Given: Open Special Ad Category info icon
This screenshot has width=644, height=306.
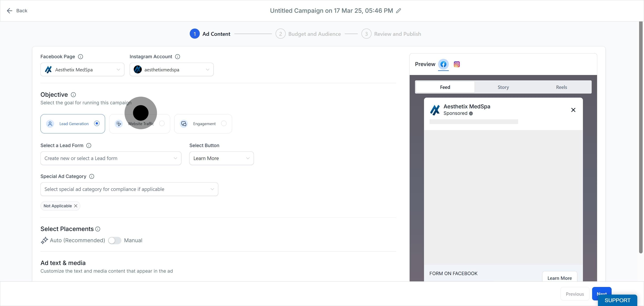Looking at the screenshot, I should pyautogui.click(x=92, y=176).
